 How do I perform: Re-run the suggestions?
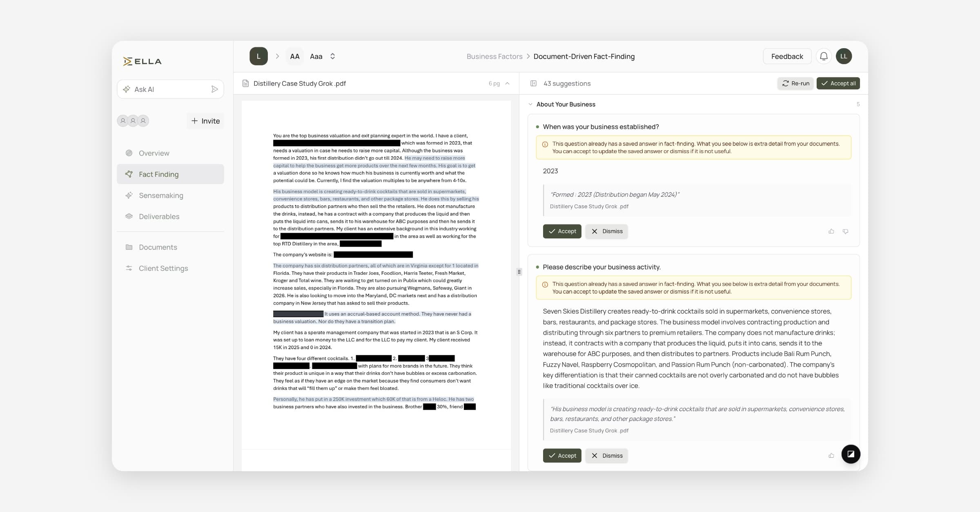[x=795, y=83]
